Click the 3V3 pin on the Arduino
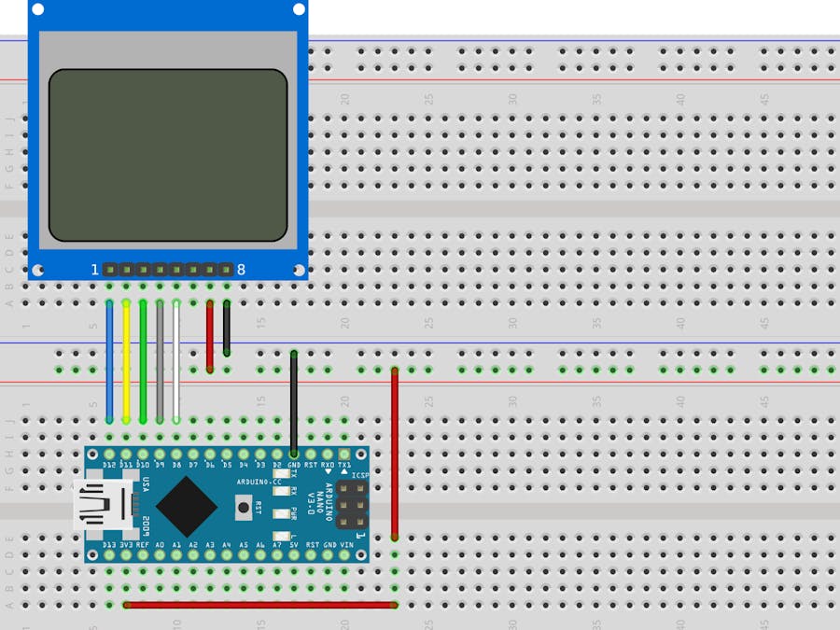Image resolution: width=840 pixels, height=630 pixels. (x=126, y=555)
